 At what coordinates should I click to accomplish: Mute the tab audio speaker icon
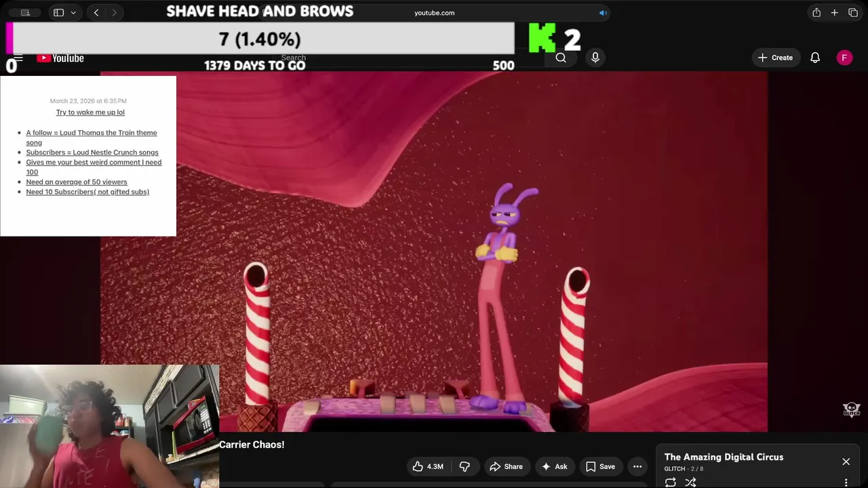pos(602,13)
